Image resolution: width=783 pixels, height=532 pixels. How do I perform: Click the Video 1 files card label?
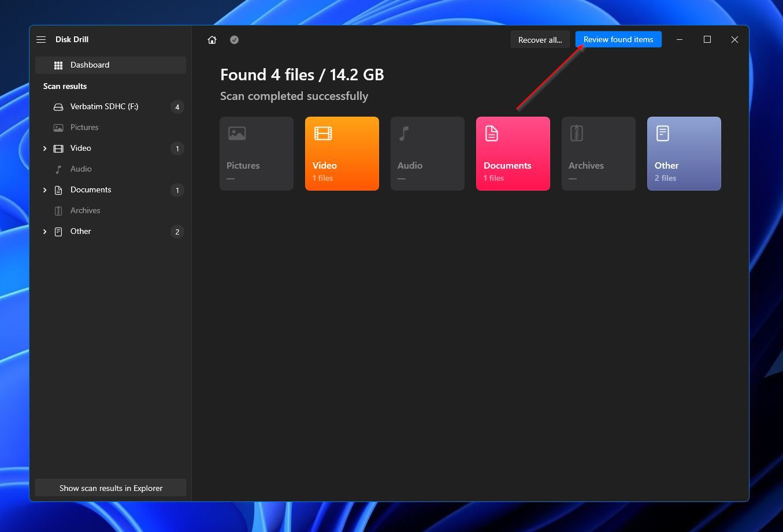325,171
